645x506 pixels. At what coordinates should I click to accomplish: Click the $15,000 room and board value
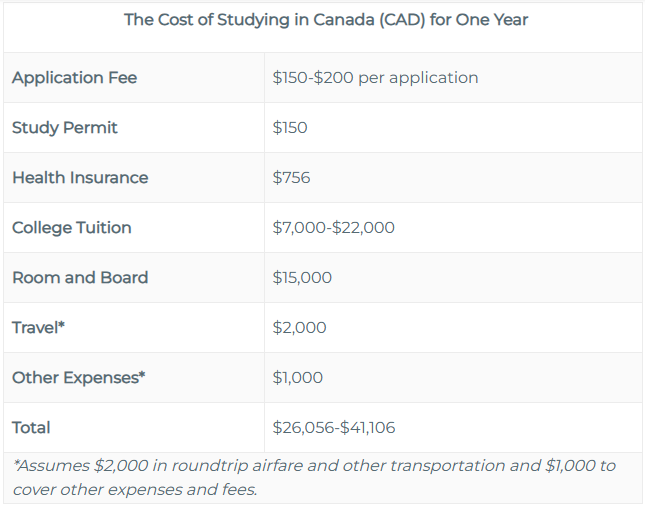[302, 278]
